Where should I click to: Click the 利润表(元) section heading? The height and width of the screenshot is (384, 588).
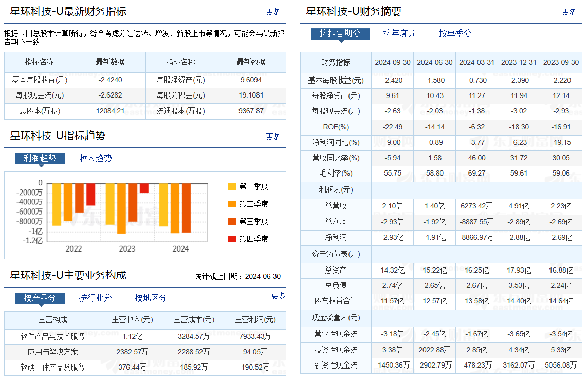pos(336,189)
